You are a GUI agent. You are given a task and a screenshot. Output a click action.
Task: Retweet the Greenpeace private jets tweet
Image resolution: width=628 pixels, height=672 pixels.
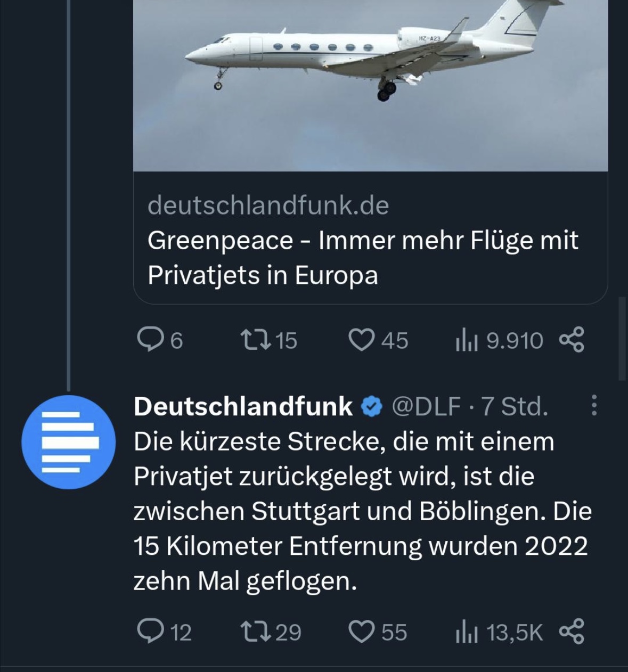point(254,340)
